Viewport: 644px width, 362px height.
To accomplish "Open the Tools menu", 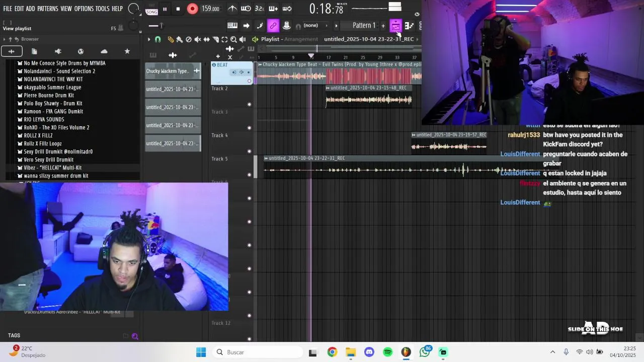I will pyautogui.click(x=103, y=9).
